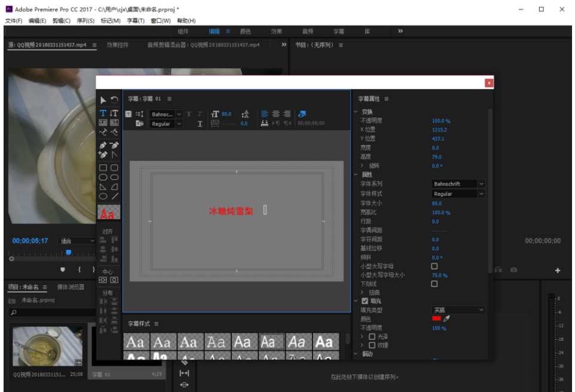Center-align the title text
Image resolution: width=575 pixels, height=392 pixels.
[x=276, y=114]
